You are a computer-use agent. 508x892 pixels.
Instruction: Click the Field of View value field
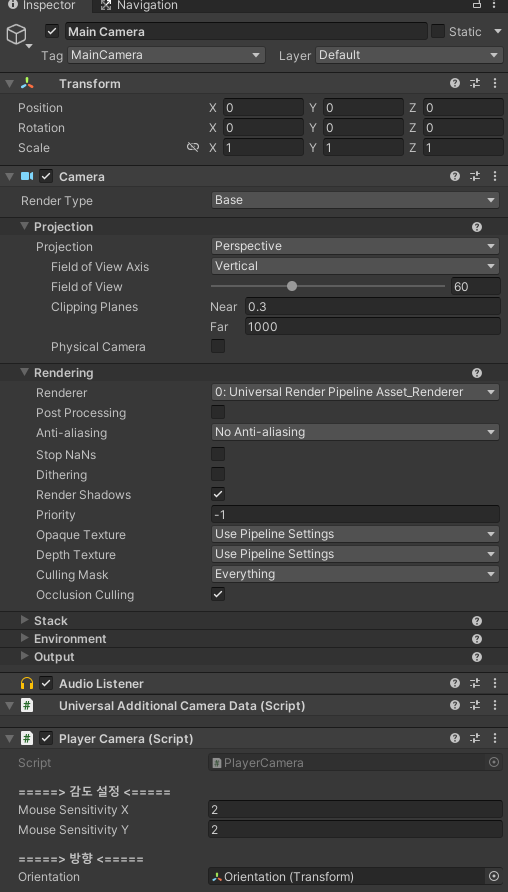(x=476, y=286)
